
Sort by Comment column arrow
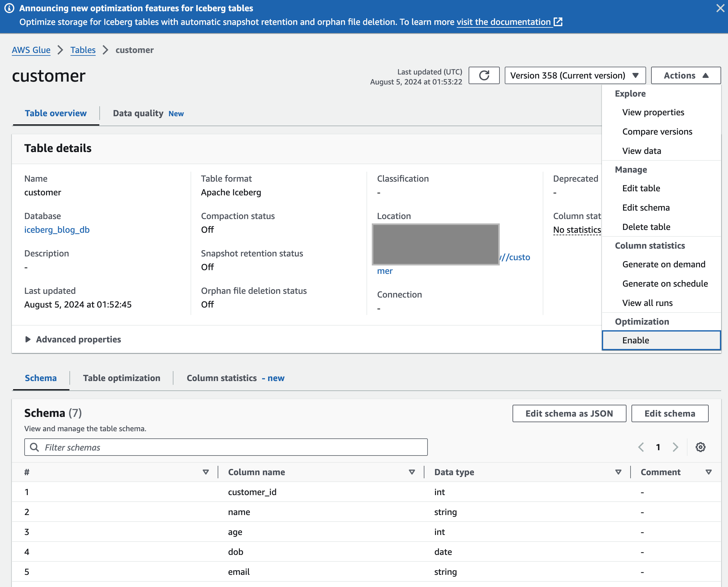click(709, 472)
